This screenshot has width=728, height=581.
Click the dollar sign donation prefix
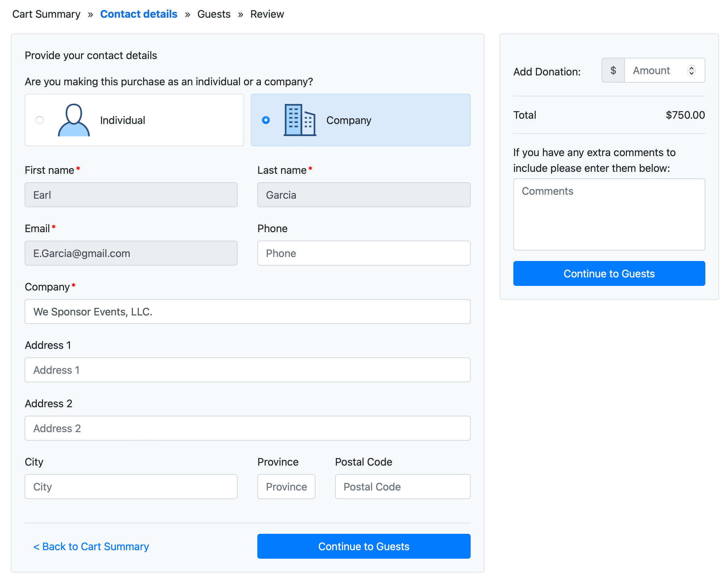(613, 70)
